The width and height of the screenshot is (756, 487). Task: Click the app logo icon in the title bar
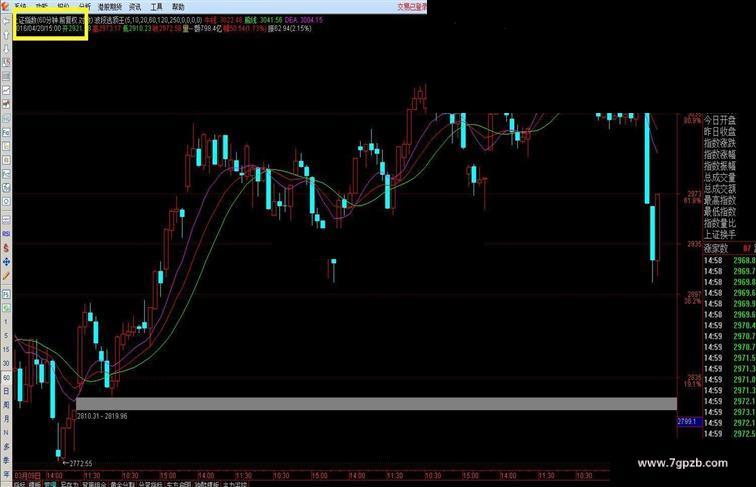[x=5, y=5]
